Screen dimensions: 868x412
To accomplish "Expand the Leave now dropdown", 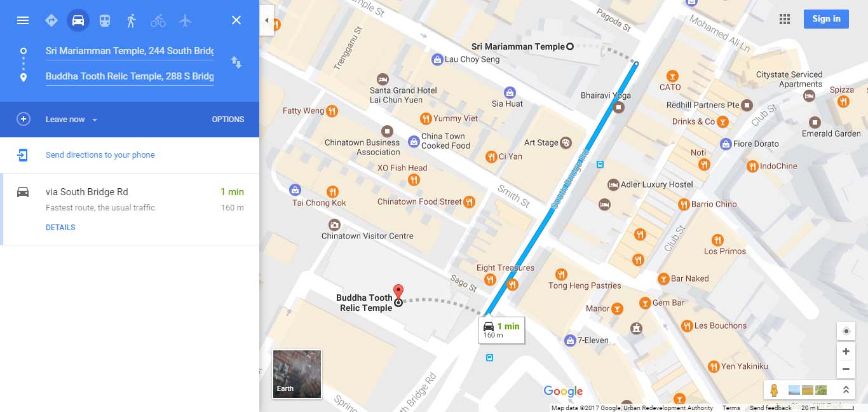I will (x=71, y=120).
